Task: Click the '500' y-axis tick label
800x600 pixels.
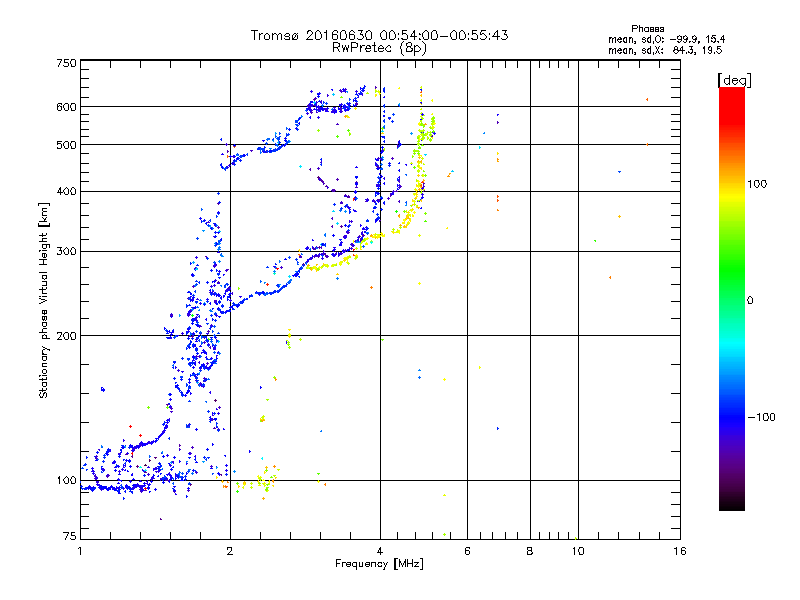Action: click(66, 145)
